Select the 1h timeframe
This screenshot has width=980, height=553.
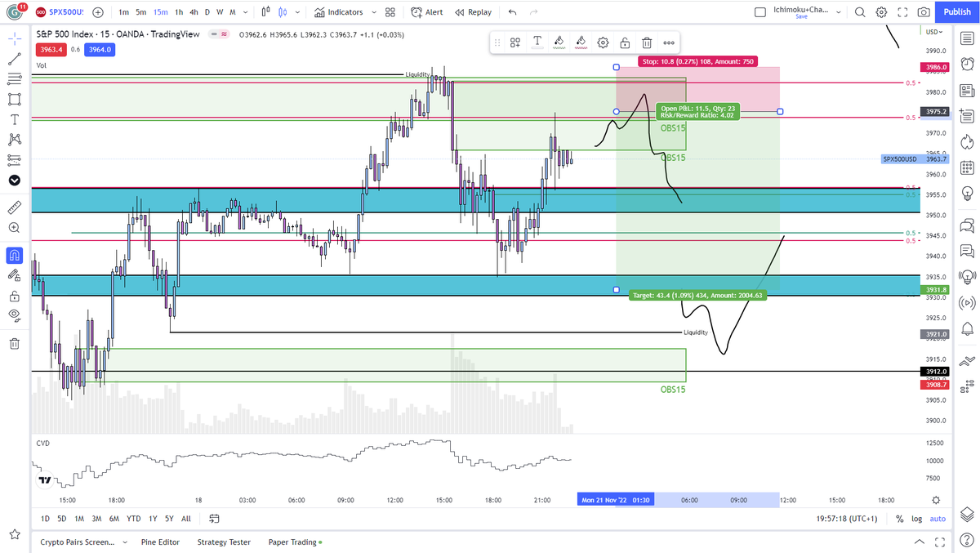click(179, 12)
